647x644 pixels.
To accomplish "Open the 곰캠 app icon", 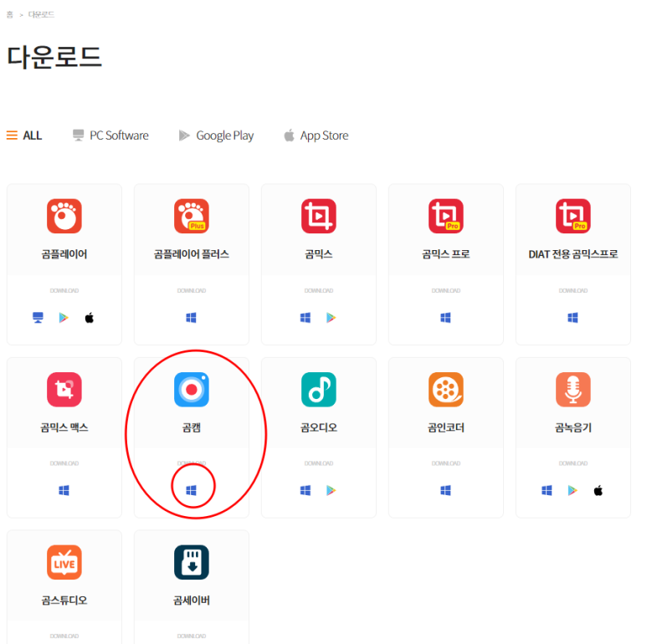I will [192, 390].
